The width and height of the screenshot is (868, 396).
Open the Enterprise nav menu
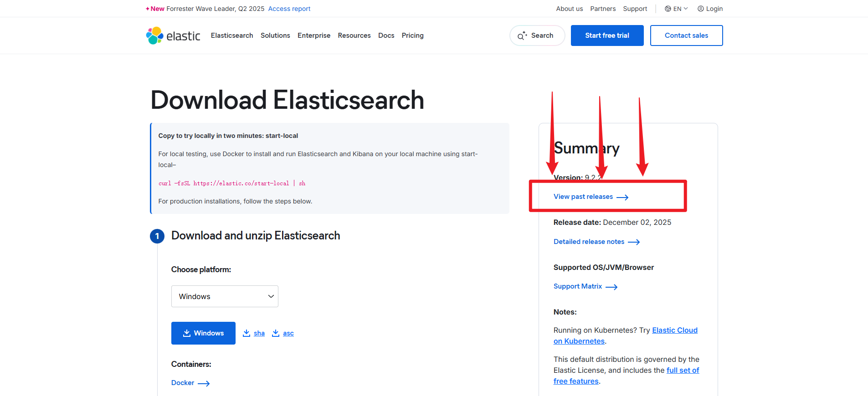314,36
